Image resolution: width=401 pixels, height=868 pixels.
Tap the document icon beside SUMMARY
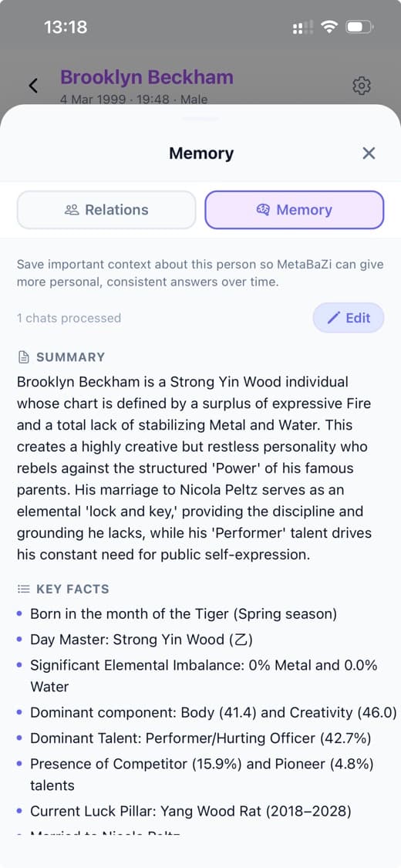(23, 357)
